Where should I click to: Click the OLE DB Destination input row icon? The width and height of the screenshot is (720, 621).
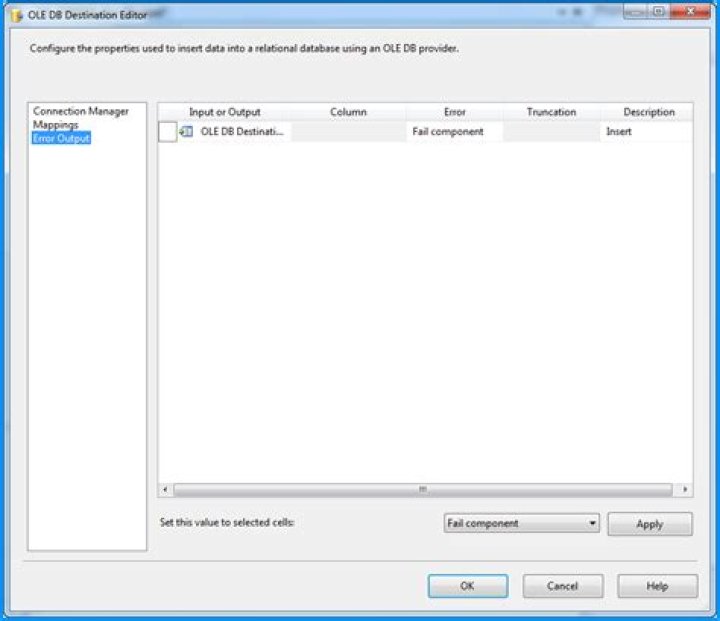[186, 132]
